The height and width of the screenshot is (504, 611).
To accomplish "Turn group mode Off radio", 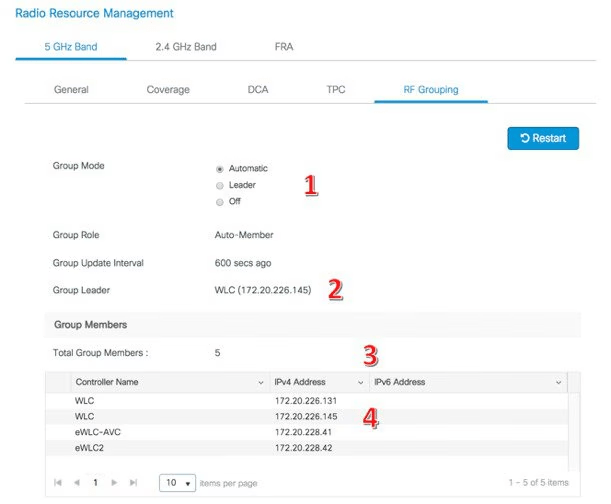I will point(220,201).
